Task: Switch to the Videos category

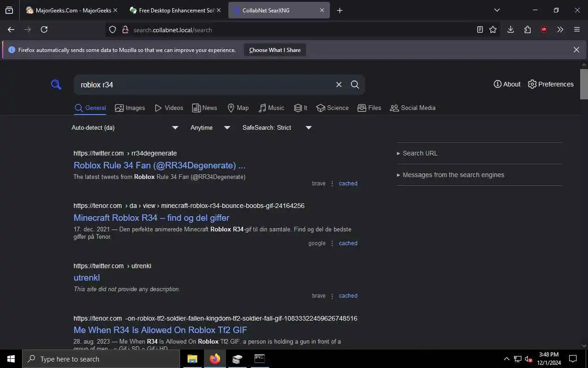Action: 169,108
